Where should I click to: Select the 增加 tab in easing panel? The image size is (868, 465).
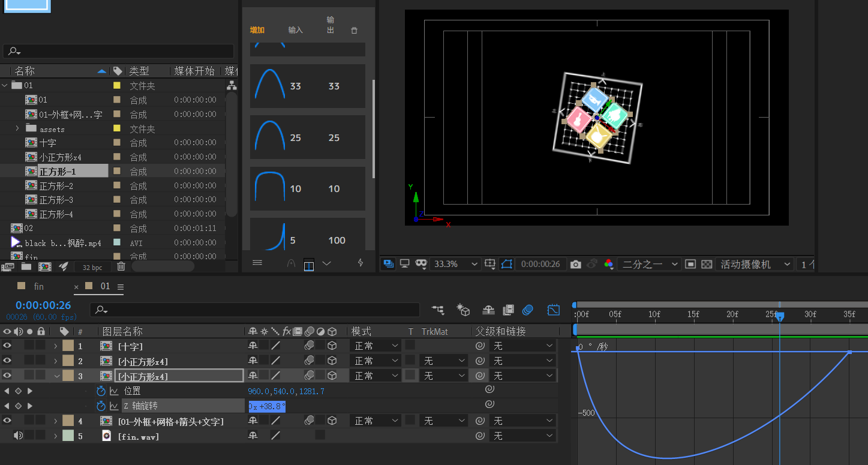257,30
